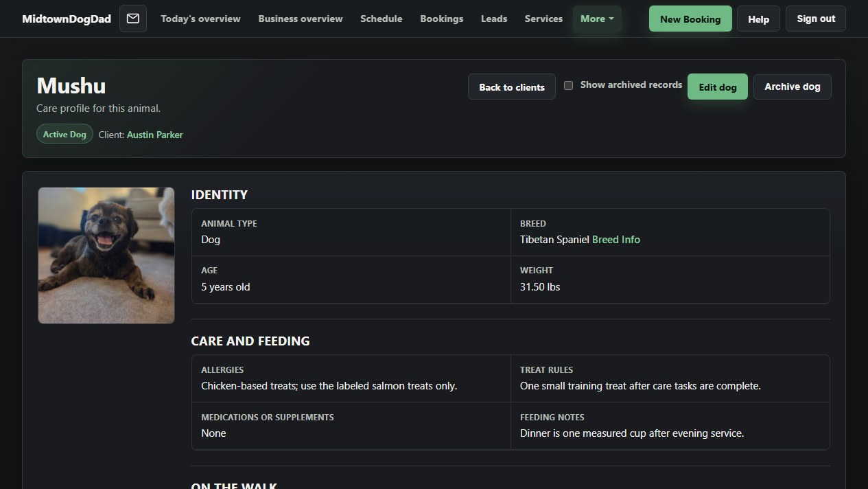Open client Austin Parker link
Image resolution: width=868 pixels, height=489 pixels.
click(x=155, y=135)
